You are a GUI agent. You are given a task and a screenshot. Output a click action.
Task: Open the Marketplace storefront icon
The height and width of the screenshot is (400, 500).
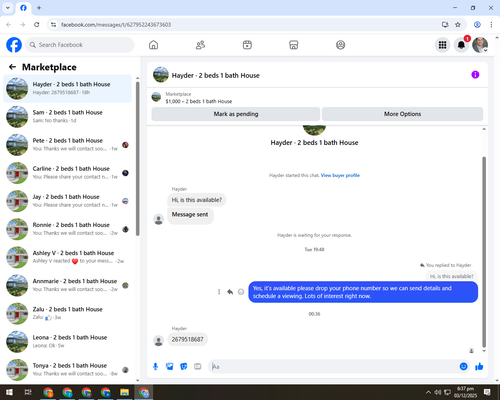coord(294,45)
